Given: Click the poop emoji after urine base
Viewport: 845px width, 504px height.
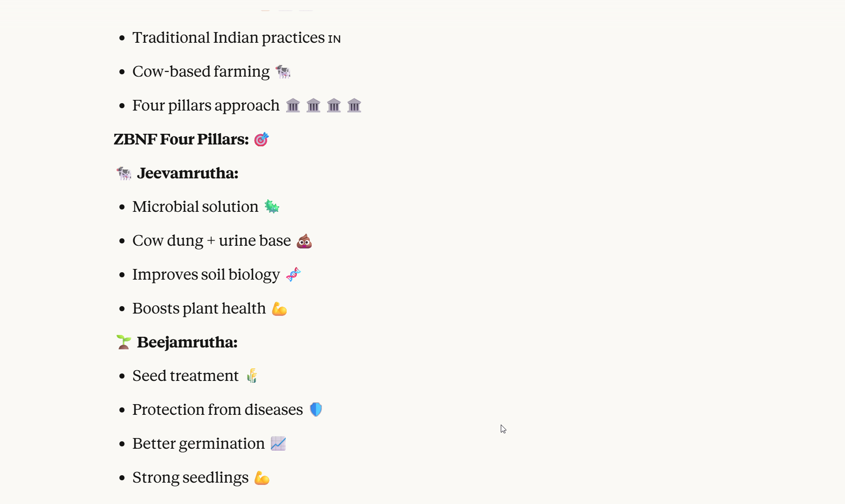Looking at the screenshot, I should (304, 241).
